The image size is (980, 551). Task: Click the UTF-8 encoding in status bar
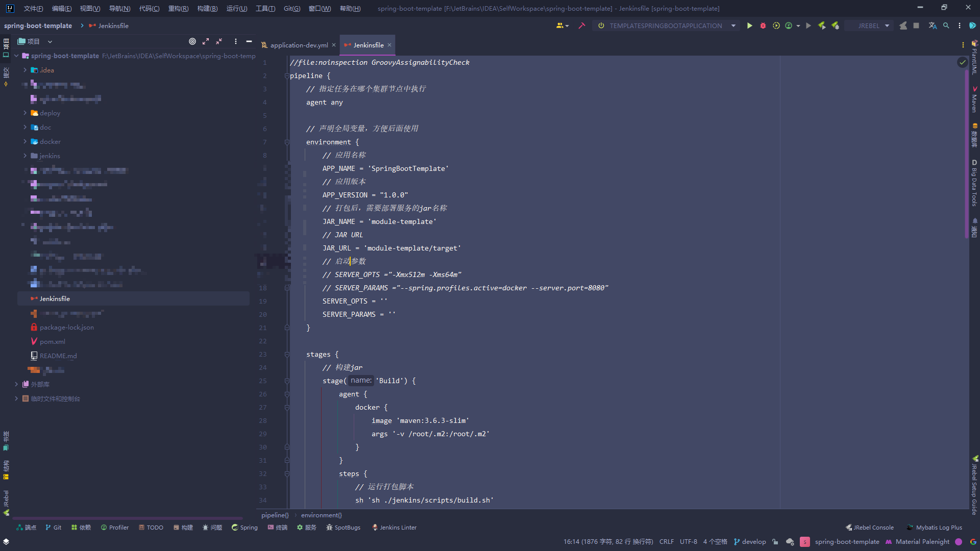coord(688,542)
